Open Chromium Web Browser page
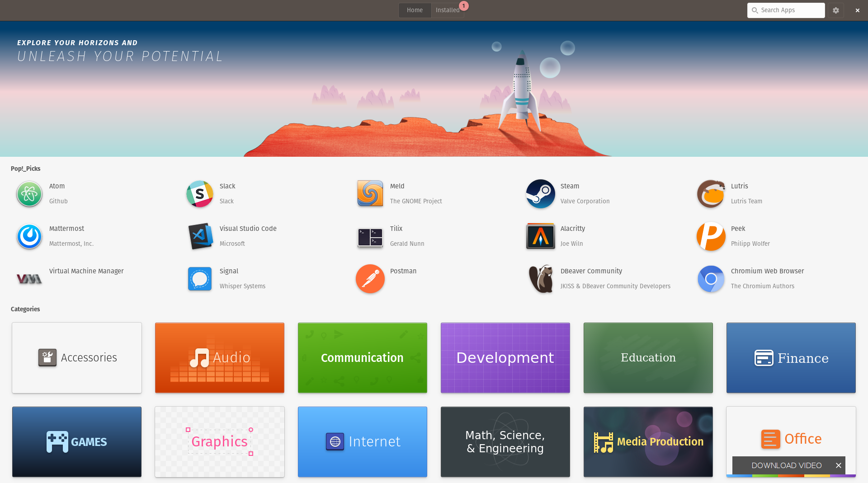Viewport: 868px width, 483px height. click(711, 279)
